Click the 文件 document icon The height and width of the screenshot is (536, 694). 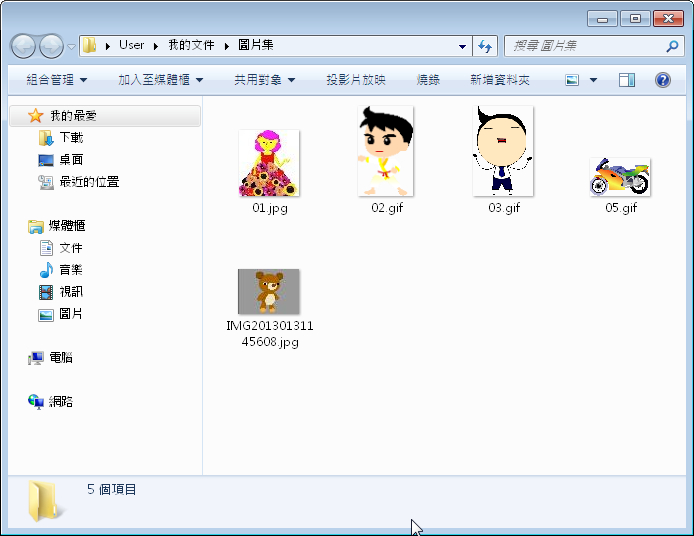tap(46, 248)
